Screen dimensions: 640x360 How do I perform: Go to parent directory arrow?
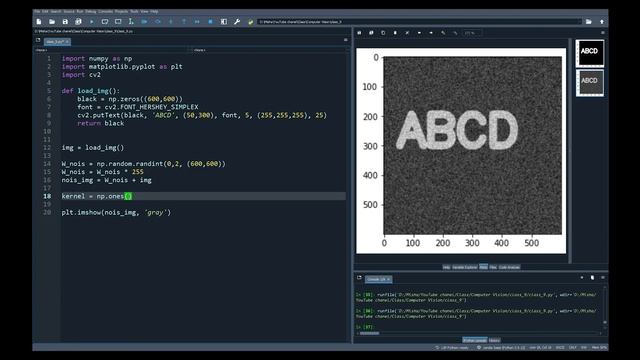coord(602,22)
